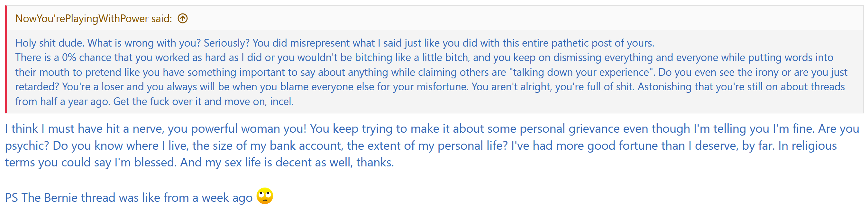The width and height of the screenshot is (868, 213).
Task: Click the eye-roll emoji after the PS line
Action: 265,196
